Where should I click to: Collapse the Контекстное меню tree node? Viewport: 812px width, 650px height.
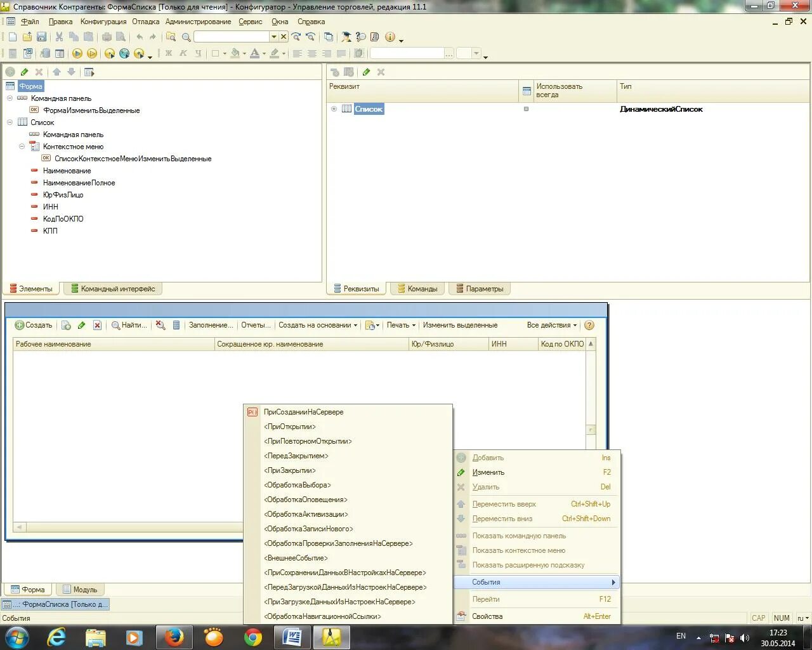[x=22, y=147]
